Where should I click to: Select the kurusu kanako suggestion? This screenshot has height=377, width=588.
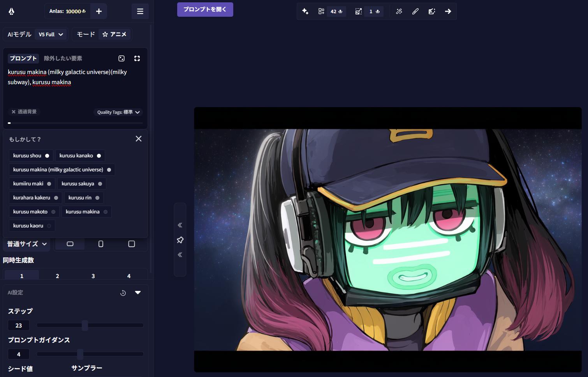(80, 156)
